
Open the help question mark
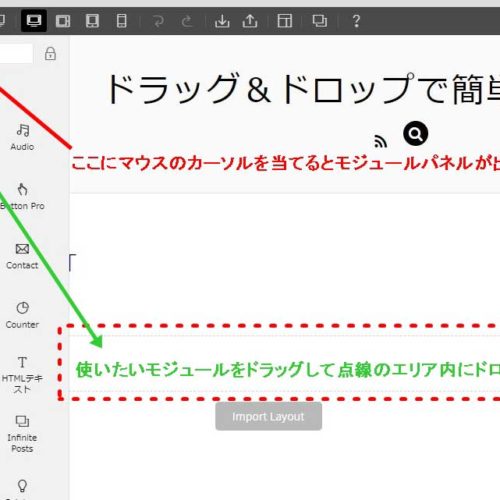click(x=356, y=21)
